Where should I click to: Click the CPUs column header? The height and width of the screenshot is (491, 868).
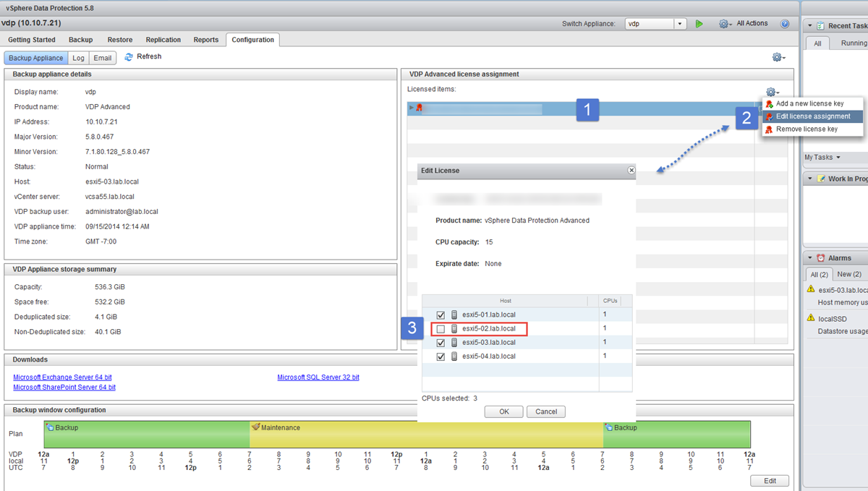click(x=610, y=301)
